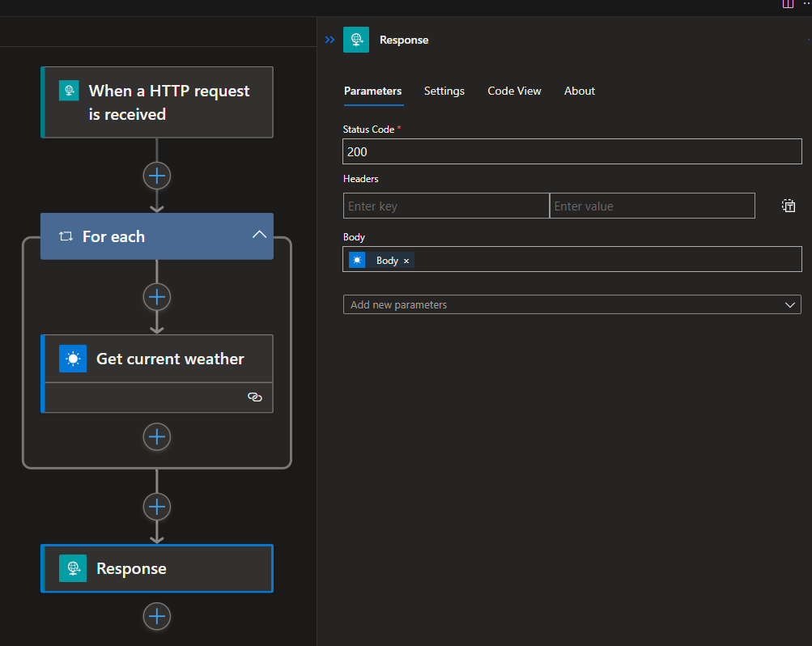The image size is (812, 646).
Task: Click the Response action globe icon in the flow
Action: pos(73,568)
